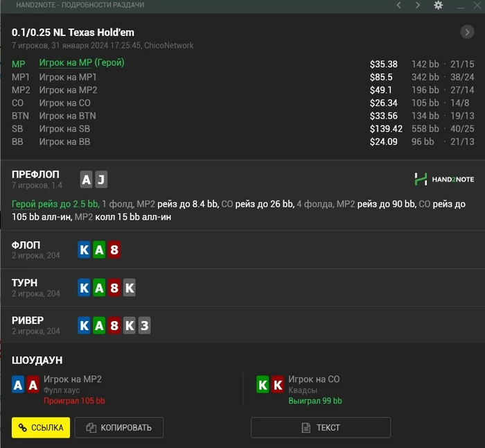Image resolution: width=485 pixels, height=448 pixels.
Task: Click the ССЫЛКА link button
Action: 41,428
